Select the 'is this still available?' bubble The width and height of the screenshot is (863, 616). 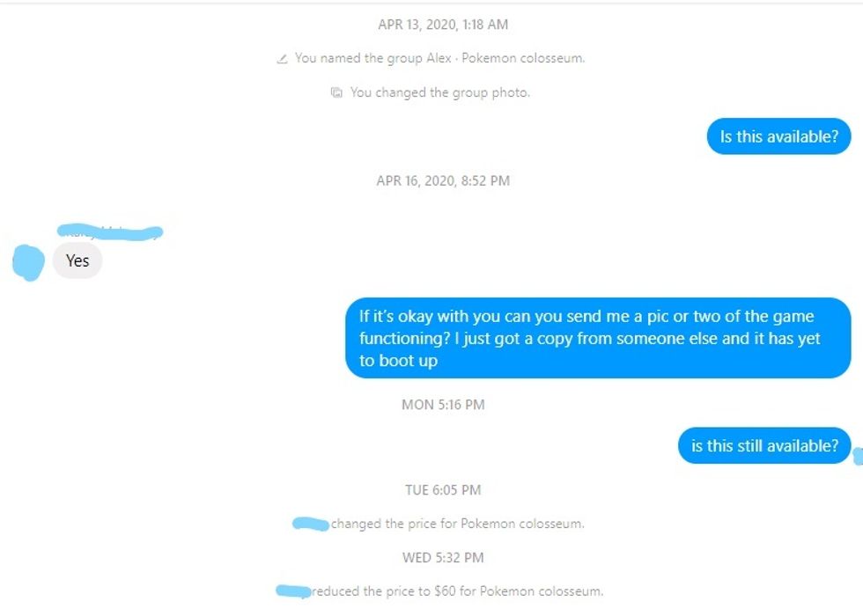(764, 445)
